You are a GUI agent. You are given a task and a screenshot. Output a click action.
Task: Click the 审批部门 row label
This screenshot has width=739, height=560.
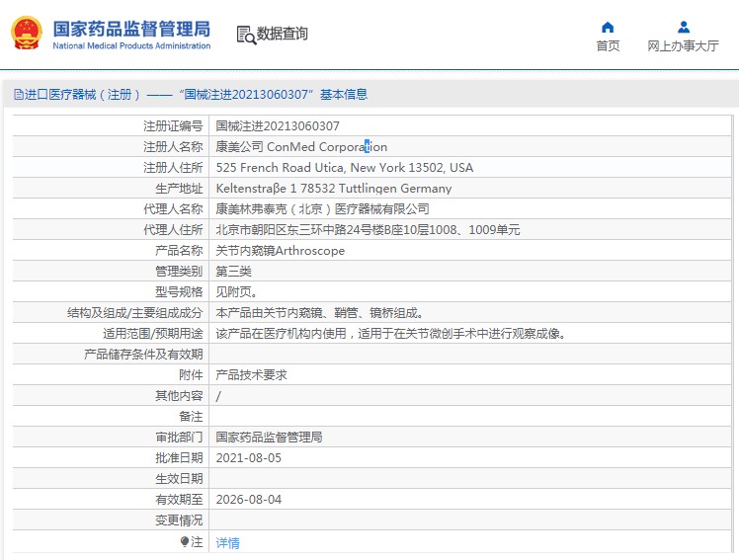(179, 438)
